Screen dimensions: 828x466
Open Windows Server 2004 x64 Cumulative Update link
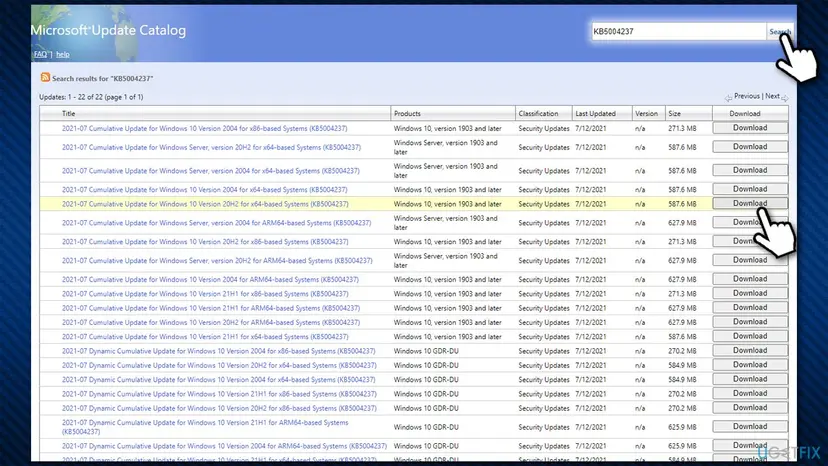click(211, 171)
